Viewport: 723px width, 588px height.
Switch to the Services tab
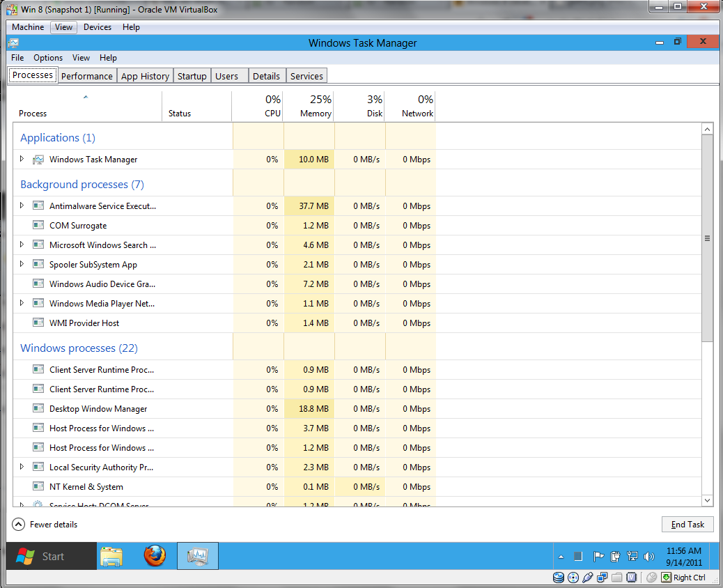tap(306, 76)
